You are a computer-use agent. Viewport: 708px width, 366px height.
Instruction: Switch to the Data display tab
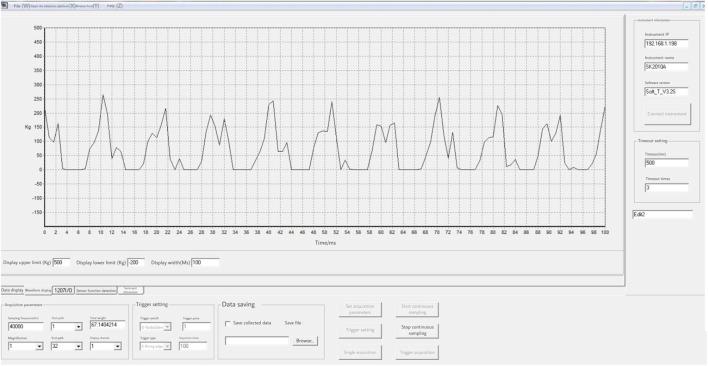(12, 290)
